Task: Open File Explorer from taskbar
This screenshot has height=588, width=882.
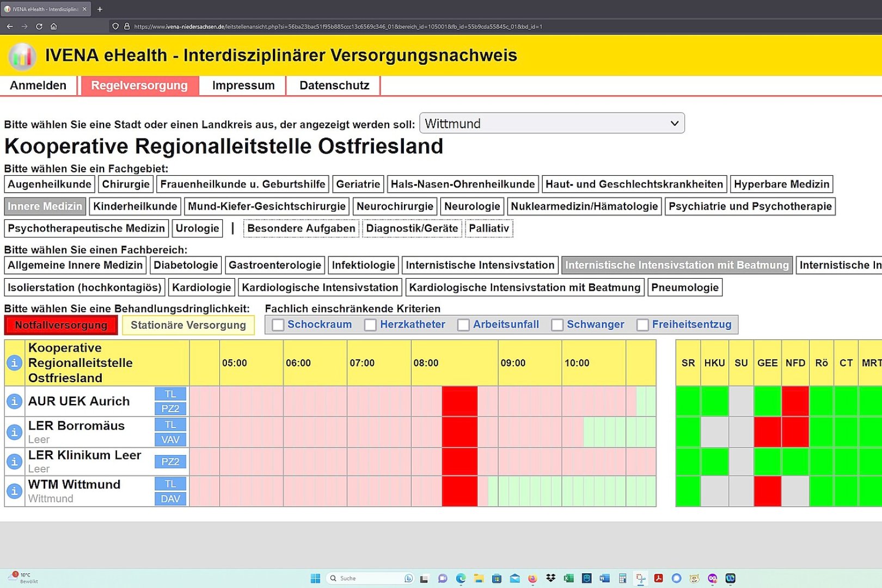Action: pos(479,578)
